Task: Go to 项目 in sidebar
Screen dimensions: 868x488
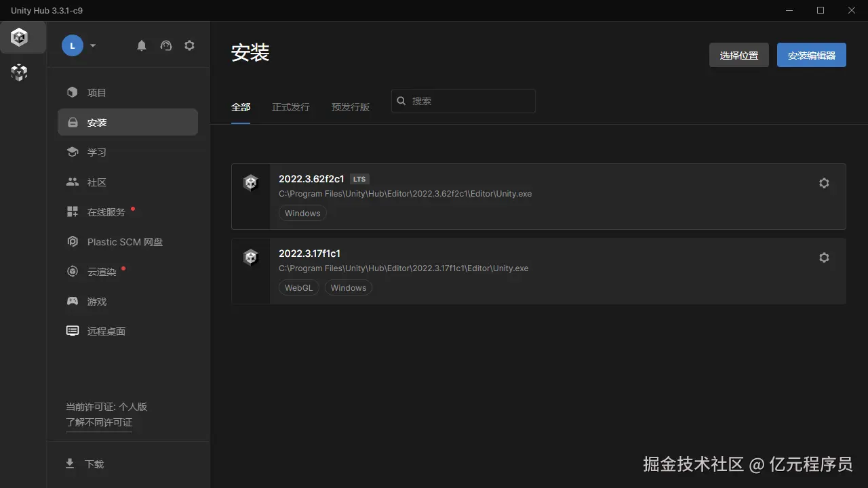Action: (127, 93)
